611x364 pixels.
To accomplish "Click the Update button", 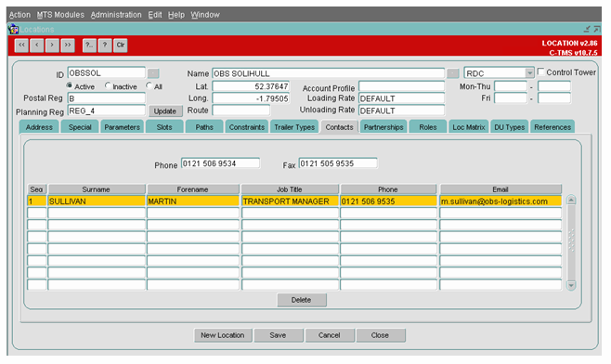I will point(165,111).
